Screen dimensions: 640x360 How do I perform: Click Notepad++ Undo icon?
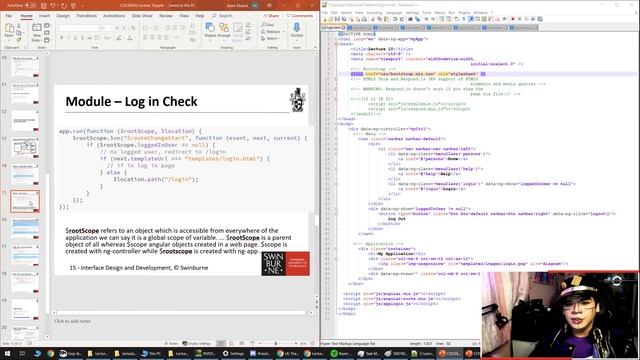(x=395, y=19)
